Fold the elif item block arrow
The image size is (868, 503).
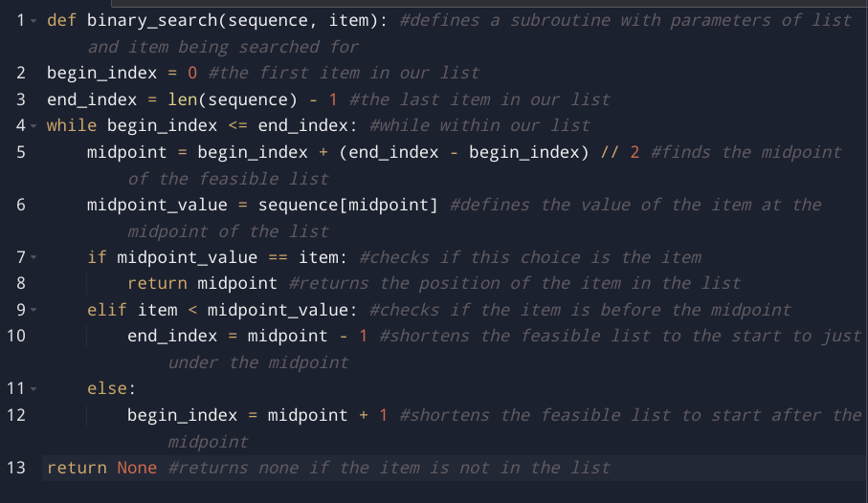click(33, 310)
